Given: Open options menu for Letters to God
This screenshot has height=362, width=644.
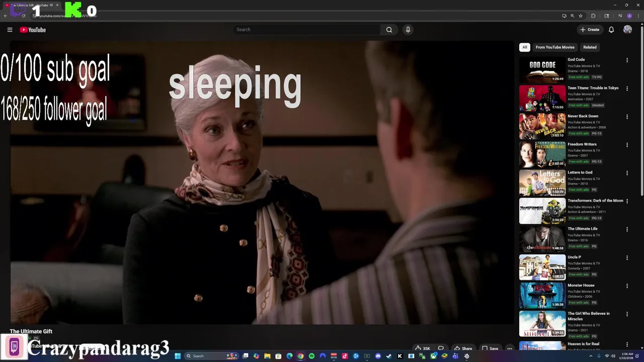Looking at the screenshot, I should [x=627, y=173].
